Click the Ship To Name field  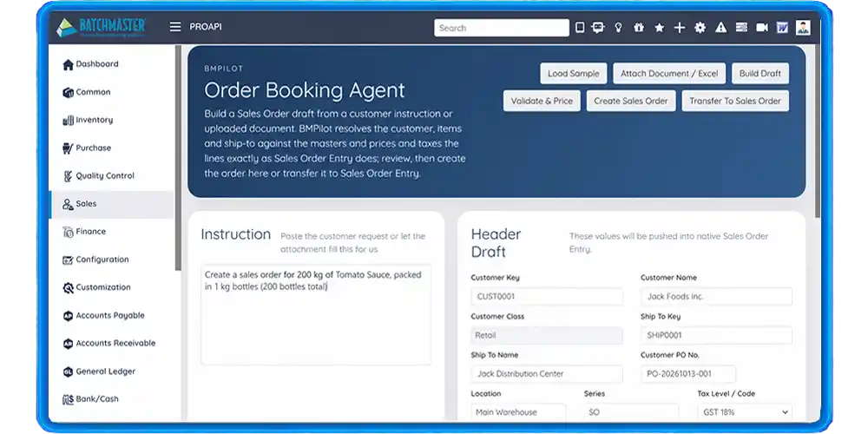[546, 374]
